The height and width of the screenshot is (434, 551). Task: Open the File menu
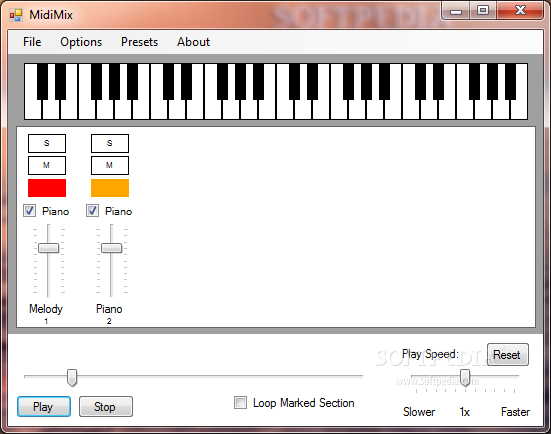point(32,42)
